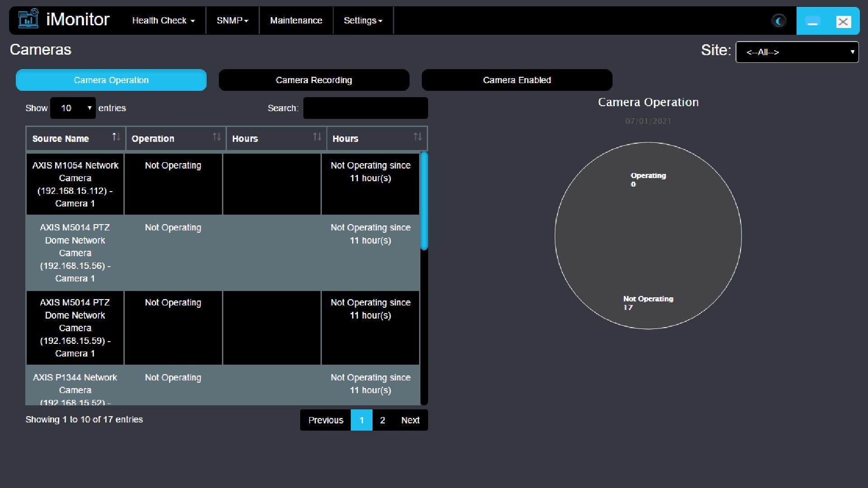Click the Operating 0 pie label

click(x=648, y=180)
